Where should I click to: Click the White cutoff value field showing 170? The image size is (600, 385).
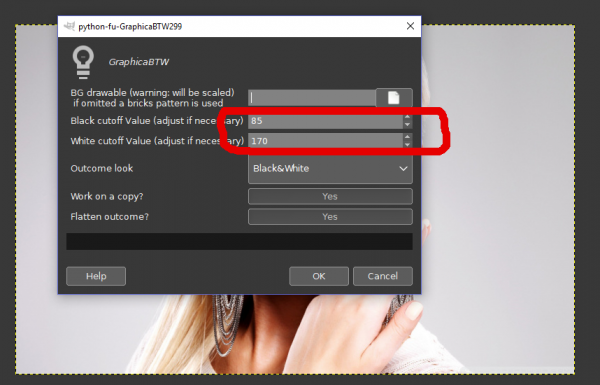pos(326,141)
